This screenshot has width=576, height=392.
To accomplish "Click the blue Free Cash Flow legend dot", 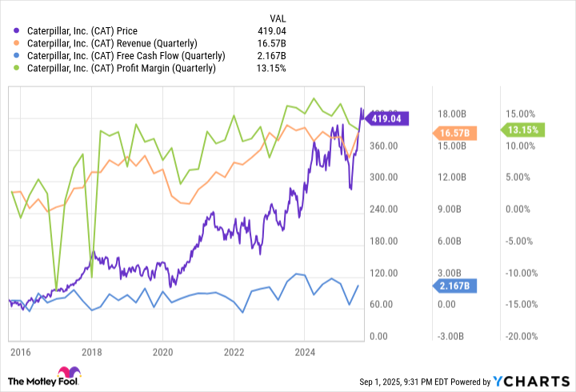I will 16,56.
